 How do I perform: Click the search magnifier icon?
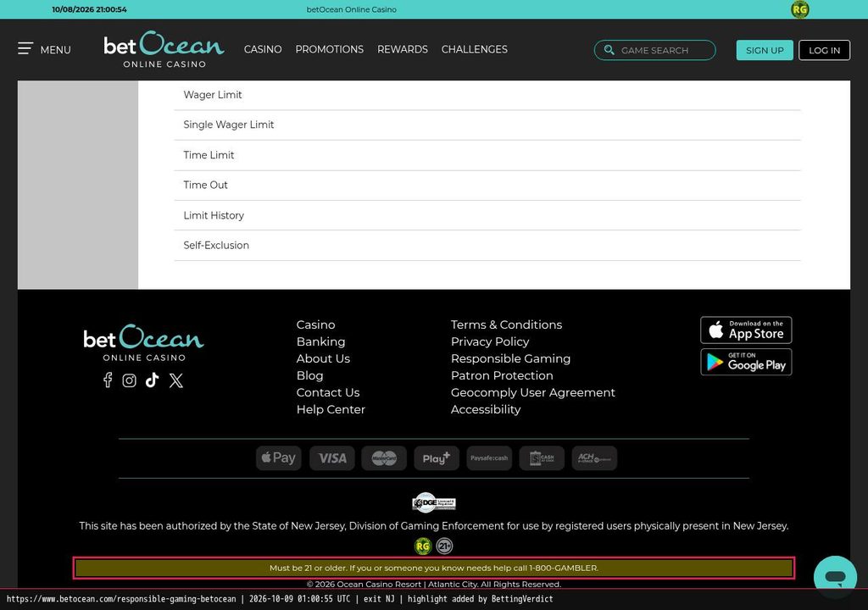609,50
